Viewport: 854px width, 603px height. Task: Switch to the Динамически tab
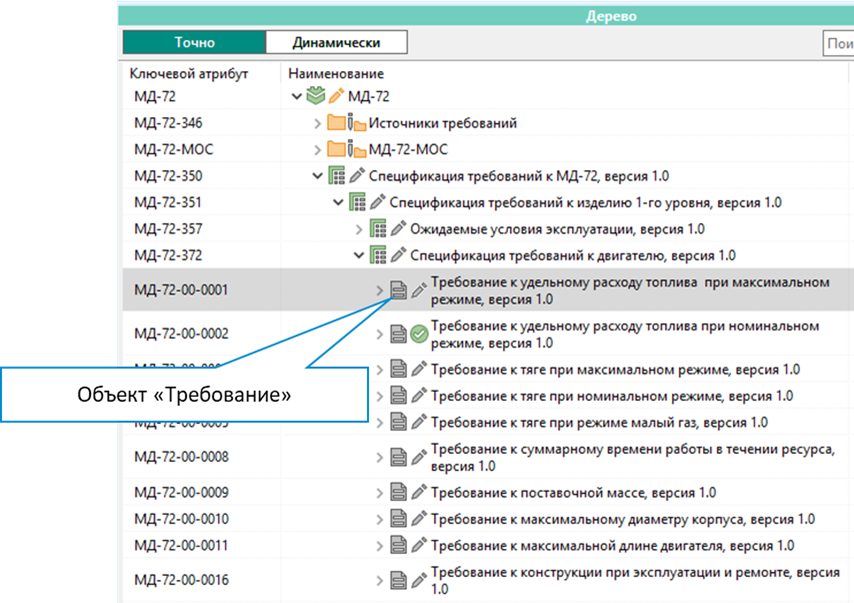[336, 42]
